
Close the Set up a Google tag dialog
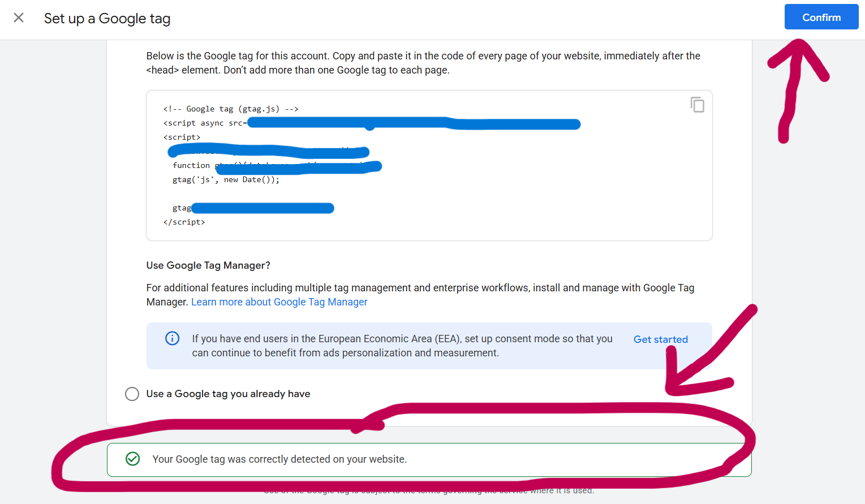[x=19, y=18]
